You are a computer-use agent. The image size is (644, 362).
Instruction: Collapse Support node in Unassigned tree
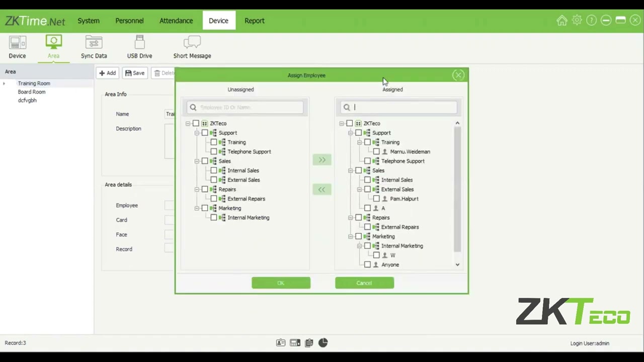tap(197, 133)
